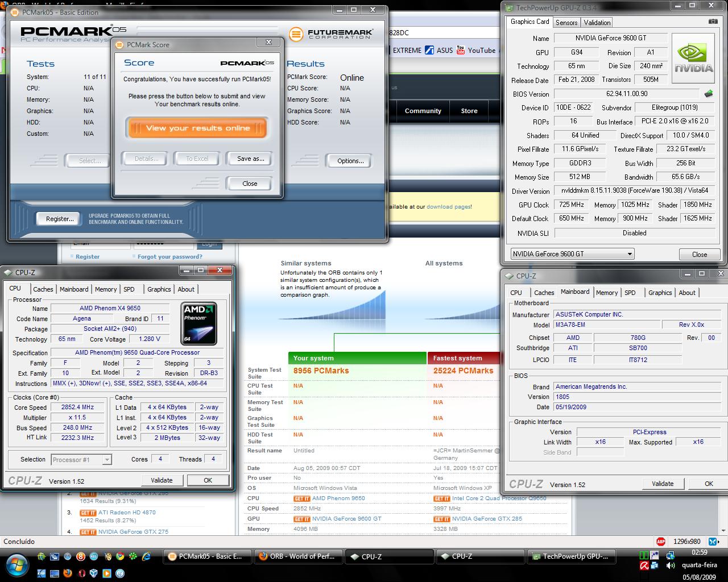Click the orange 8 ball Quick Launch icon
The height and width of the screenshot is (582, 728).
point(81,556)
